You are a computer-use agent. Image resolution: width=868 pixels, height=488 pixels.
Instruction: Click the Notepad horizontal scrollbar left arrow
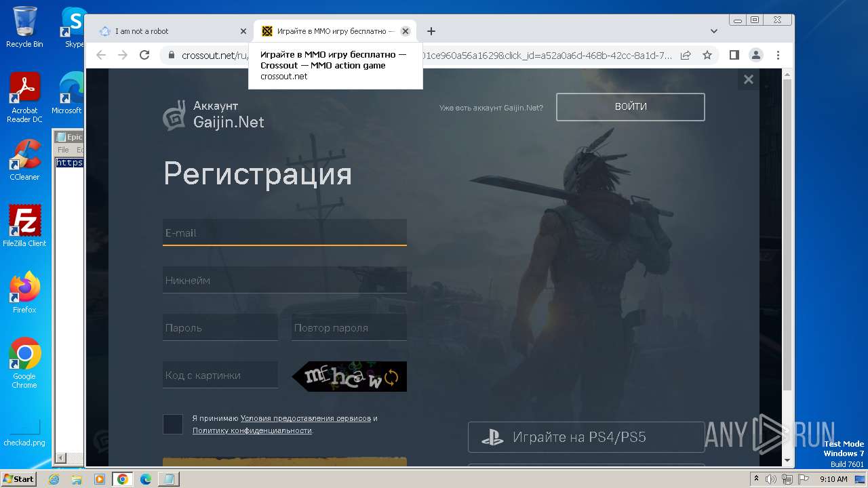[x=60, y=458]
